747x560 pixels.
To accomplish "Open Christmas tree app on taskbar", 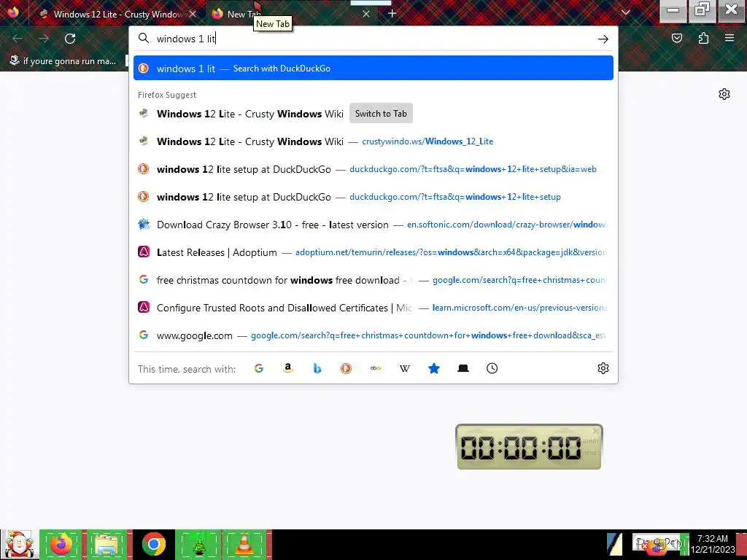I will coord(198,544).
